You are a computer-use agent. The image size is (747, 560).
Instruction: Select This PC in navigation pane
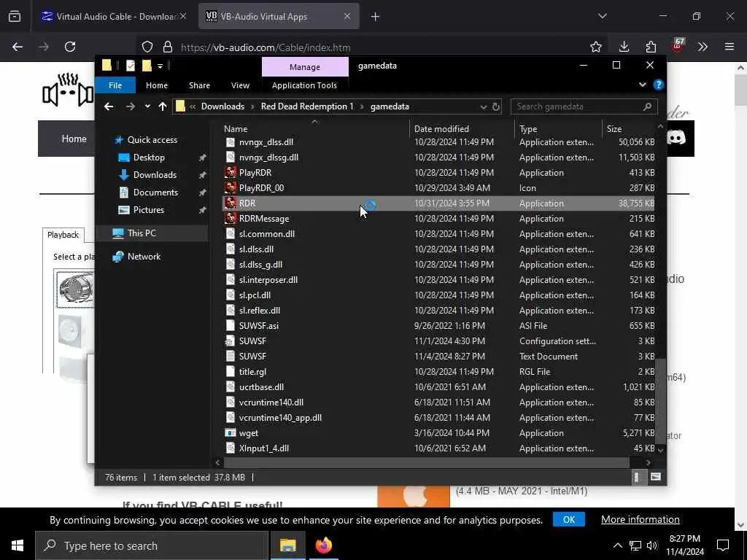(142, 233)
